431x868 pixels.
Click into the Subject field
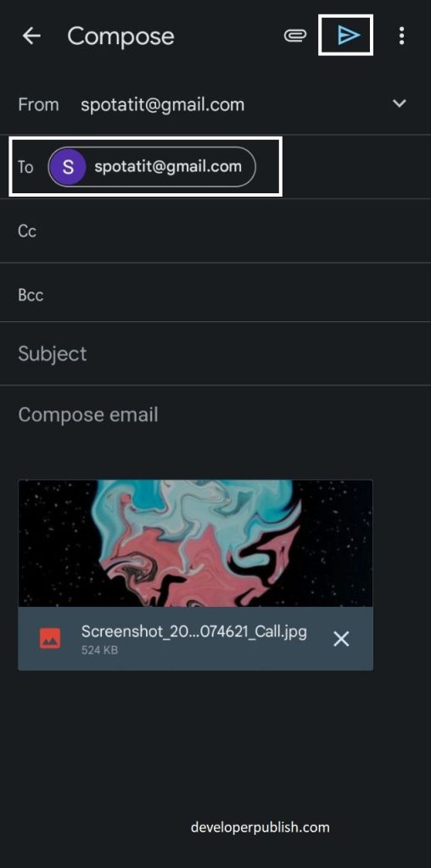coord(215,353)
